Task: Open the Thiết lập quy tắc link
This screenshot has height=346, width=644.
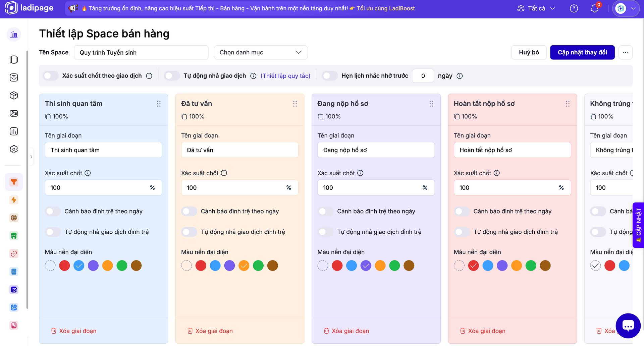Action: [x=285, y=76]
